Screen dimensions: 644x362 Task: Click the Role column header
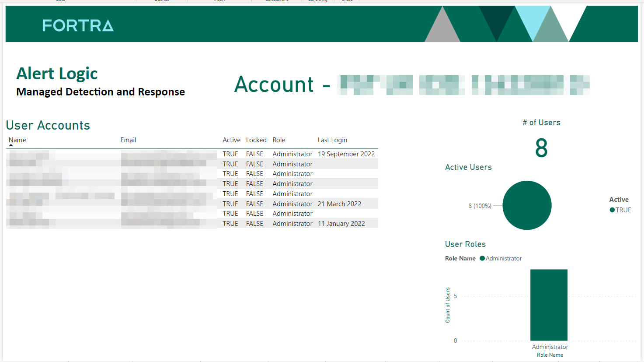tap(278, 140)
